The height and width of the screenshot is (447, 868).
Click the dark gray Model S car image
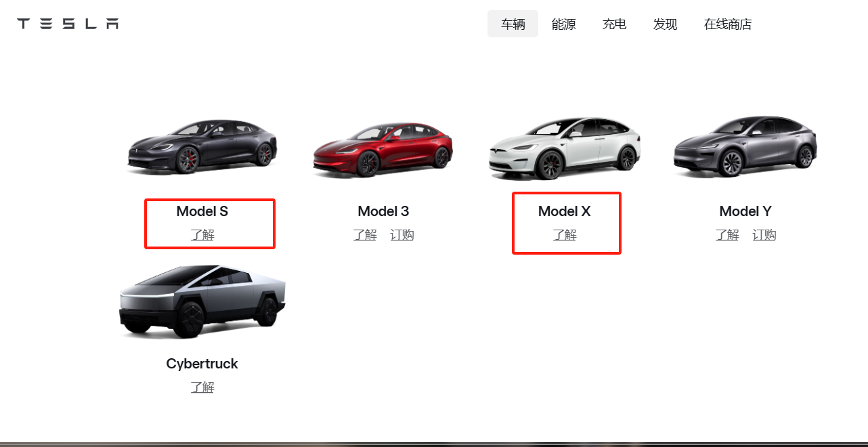(x=202, y=147)
